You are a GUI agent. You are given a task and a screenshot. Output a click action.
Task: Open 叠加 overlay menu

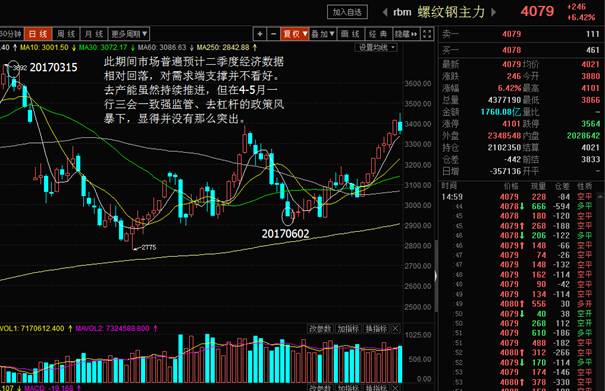tap(323, 34)
